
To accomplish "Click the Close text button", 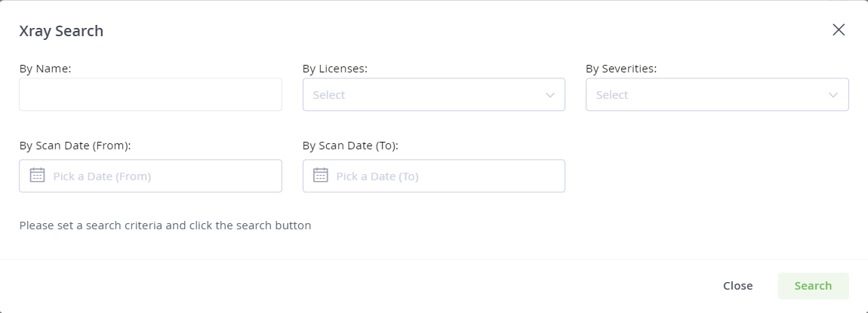I will click(x=738, y=286).
